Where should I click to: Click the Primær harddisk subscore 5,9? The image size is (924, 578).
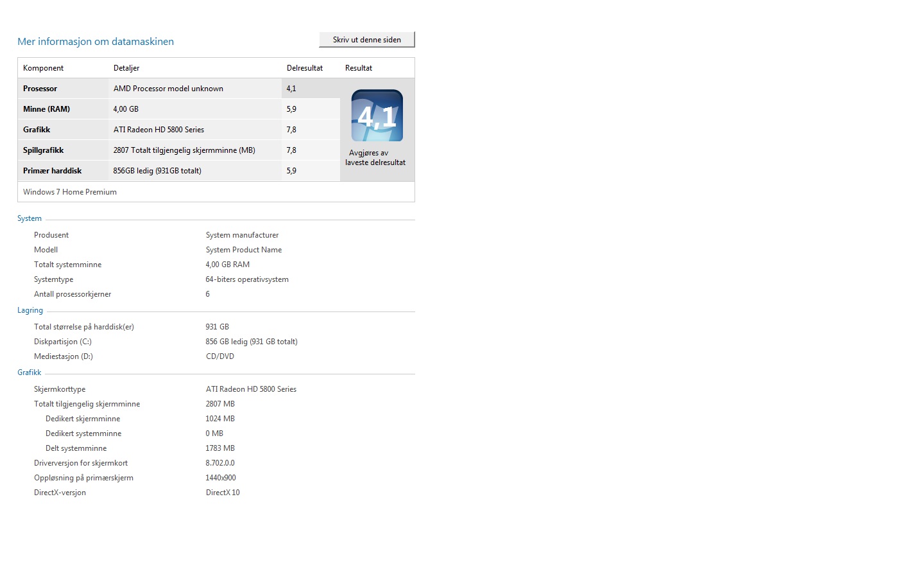pyautogui.click(x=291, y=171)
